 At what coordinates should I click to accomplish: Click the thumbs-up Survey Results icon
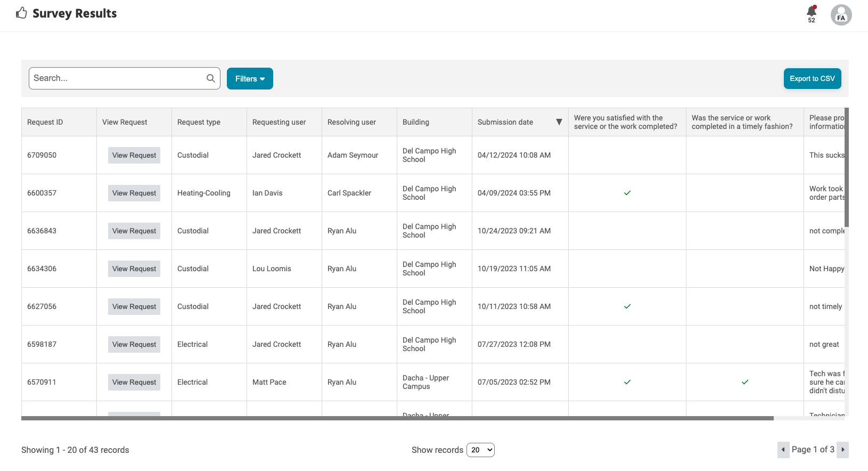(21, 13)
